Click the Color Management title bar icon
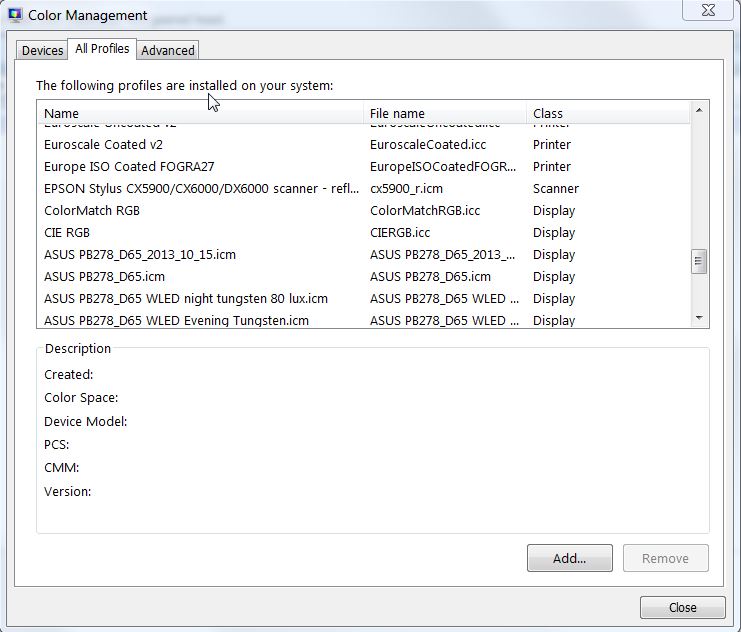This screenshot has height=632, width=741. tap(15, 15)
